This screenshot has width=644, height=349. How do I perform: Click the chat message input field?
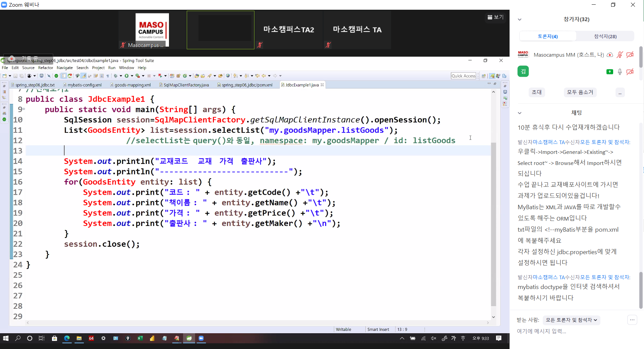click(x=570, y=331)
